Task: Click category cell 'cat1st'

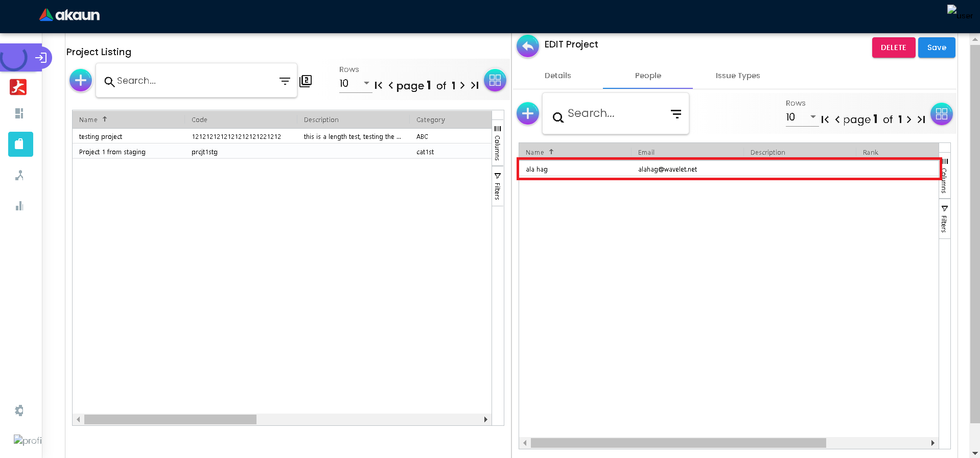Action: (x=425, y=152)
